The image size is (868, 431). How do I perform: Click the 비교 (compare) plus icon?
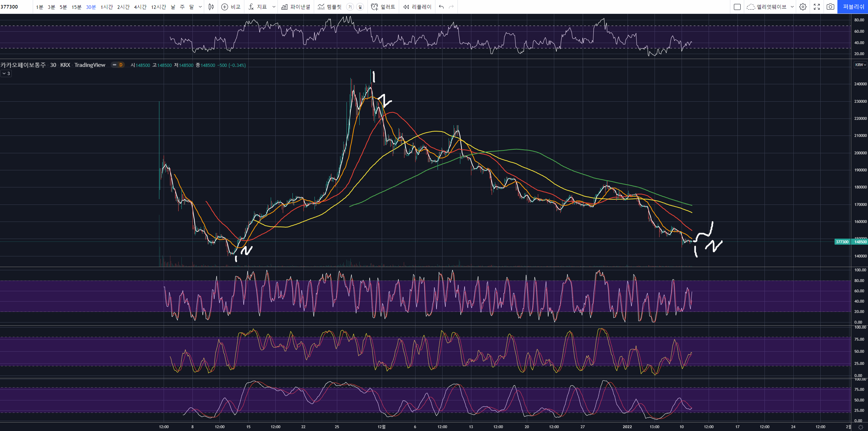(x=224, y=7)
